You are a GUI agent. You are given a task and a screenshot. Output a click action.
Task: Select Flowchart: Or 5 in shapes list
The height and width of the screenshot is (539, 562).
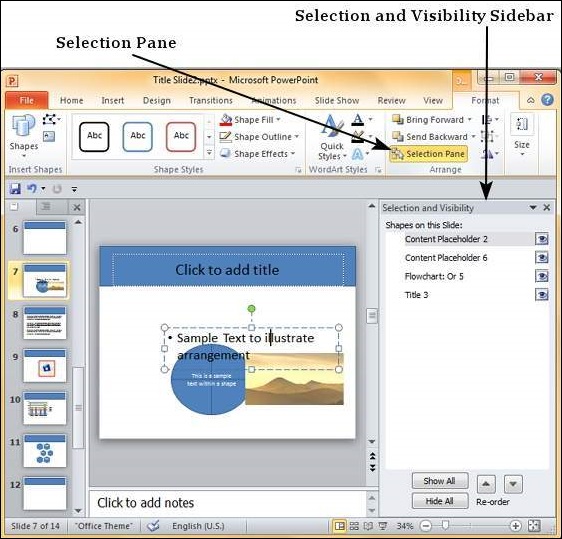coord(434,276)
